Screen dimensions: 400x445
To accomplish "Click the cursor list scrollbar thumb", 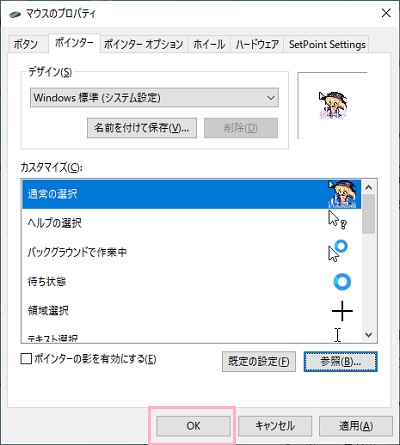I will click(x=369, y=214).
